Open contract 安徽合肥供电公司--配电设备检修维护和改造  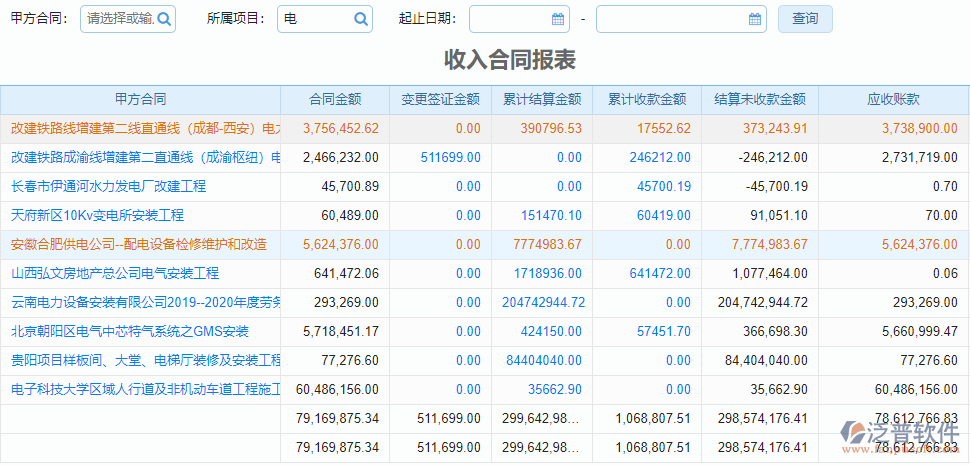pyautogui.click(x=139, y=244)
